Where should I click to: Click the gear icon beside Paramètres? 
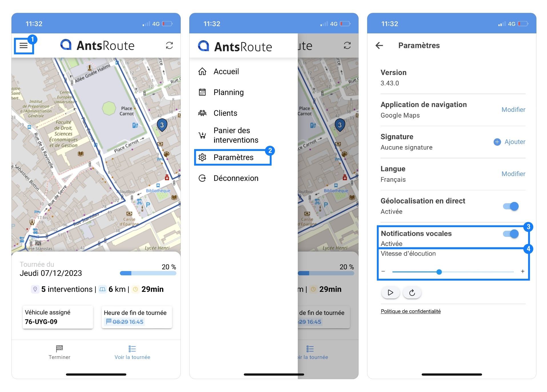(x=202, y=157)
